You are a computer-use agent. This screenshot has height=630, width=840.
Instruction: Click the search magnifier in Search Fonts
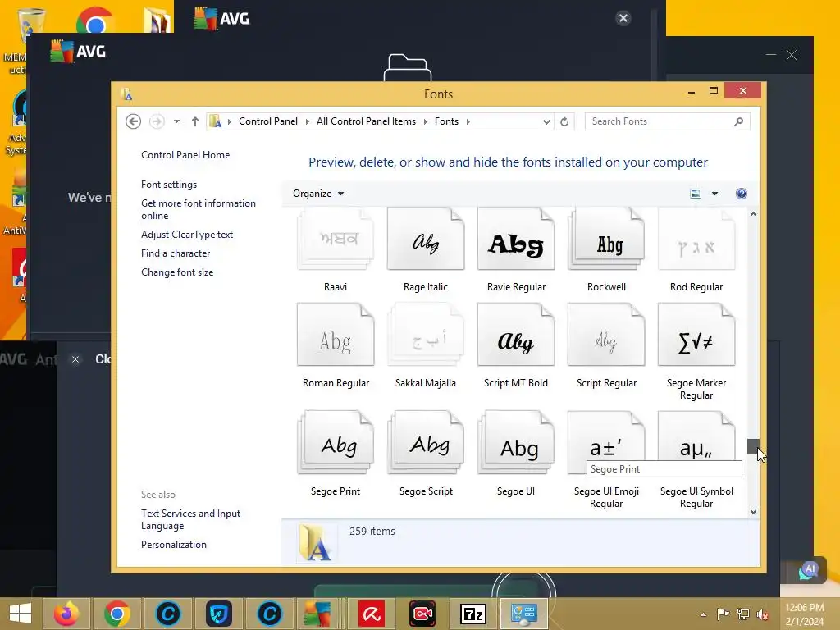point(739,121)
